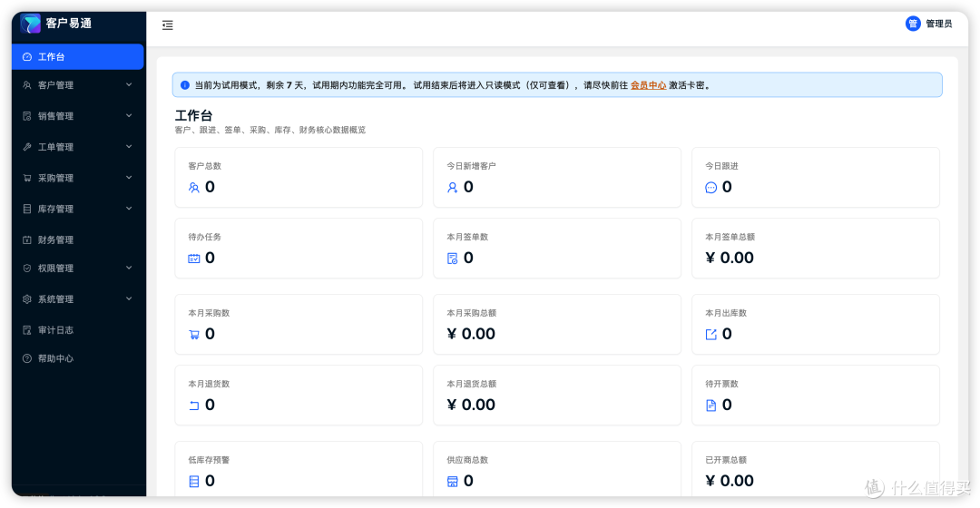The image size is (980, 508).
Task: Click the 采购管理 cart icon in sidebar
Action: click(x=27, y=178)
